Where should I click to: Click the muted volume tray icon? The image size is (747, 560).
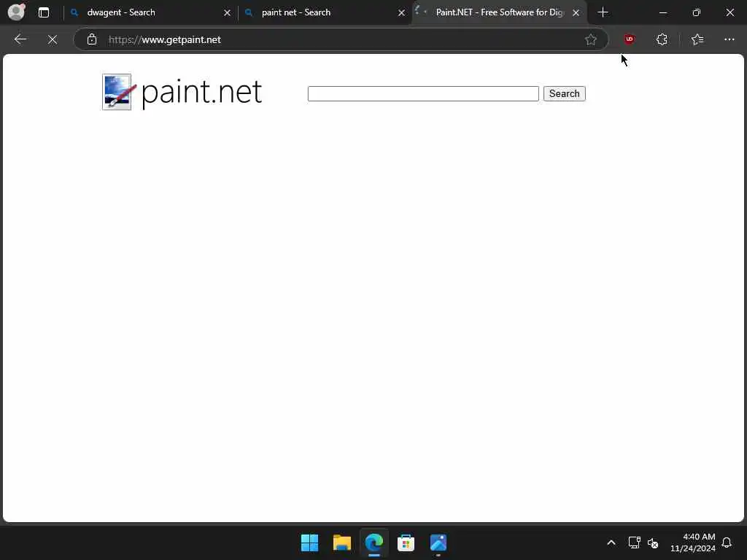pos(653,542)
